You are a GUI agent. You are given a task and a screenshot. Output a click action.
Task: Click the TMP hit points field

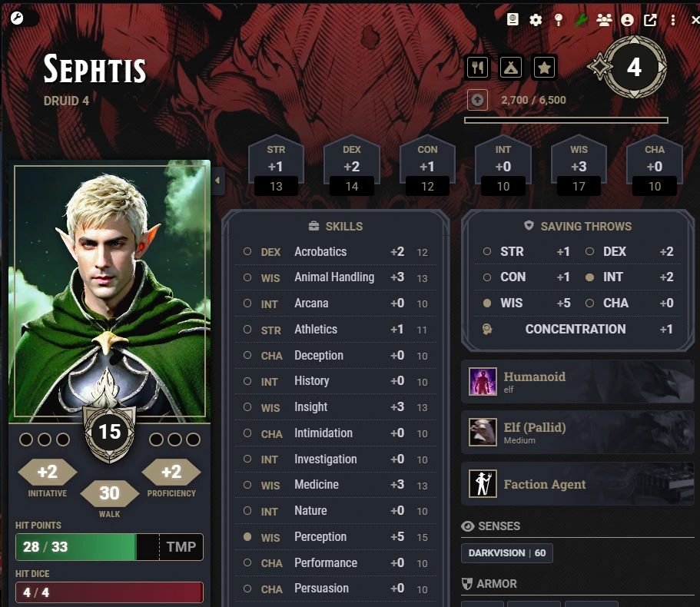[x=181, y=547]
